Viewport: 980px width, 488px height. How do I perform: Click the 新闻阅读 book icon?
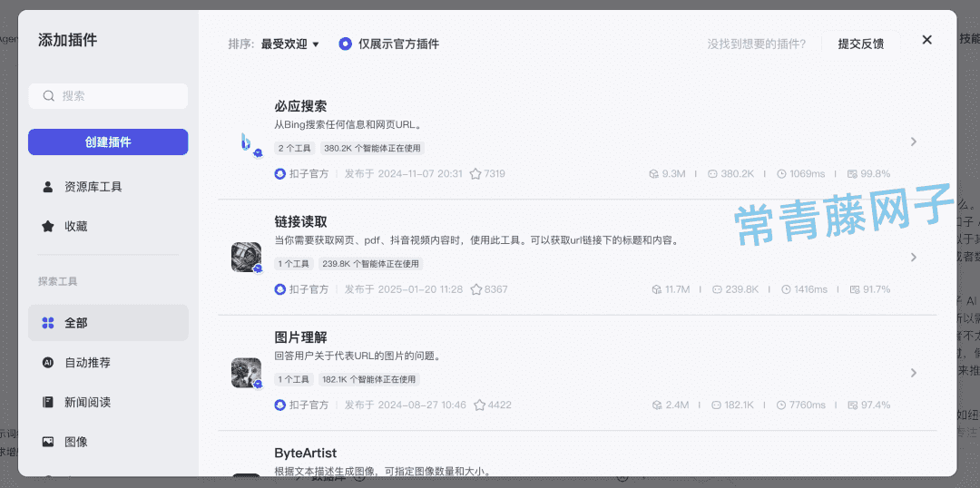click(x=48, y=402)
